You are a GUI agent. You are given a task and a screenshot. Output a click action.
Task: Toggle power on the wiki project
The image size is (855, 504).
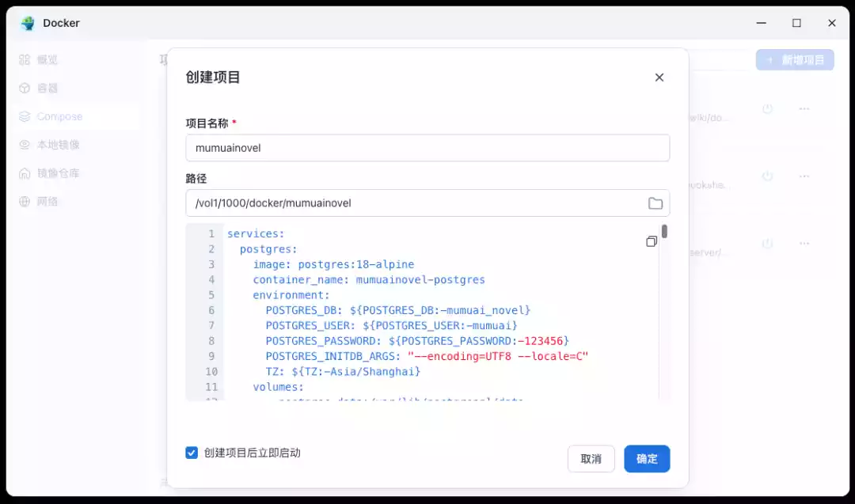pos(768,108)
